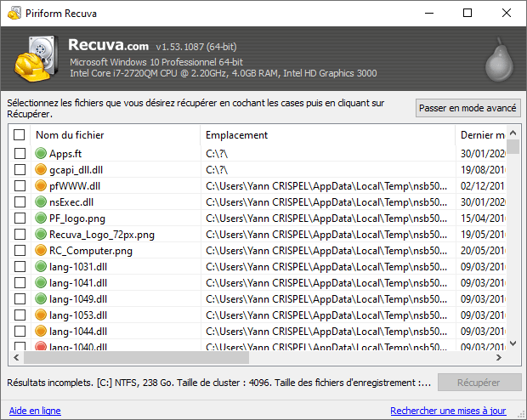Check the box for PF_logo.png
The image size is (527, 420).
coord(20,218)
